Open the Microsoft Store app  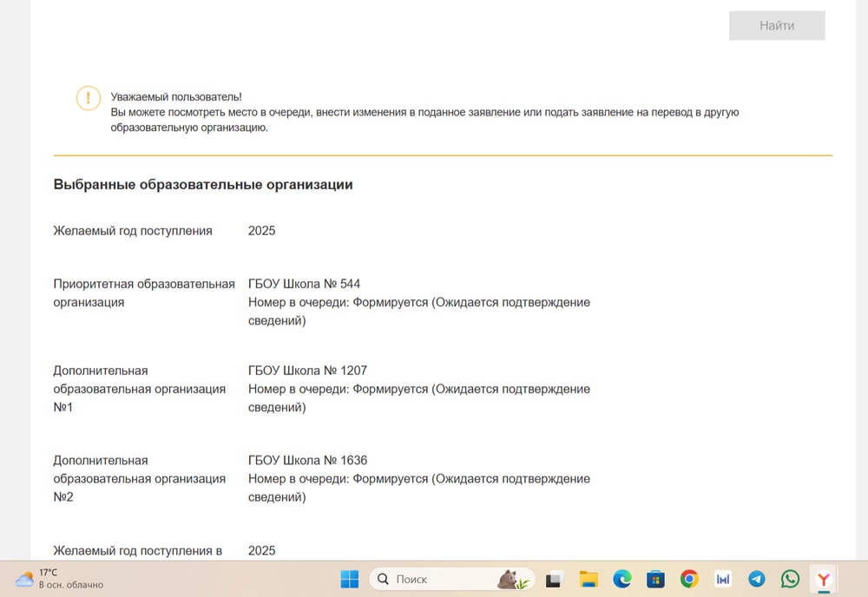[x=656, y=578]
